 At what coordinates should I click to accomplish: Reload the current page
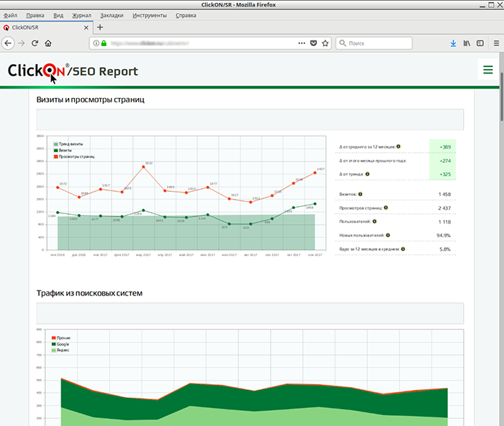coord(35,43)
